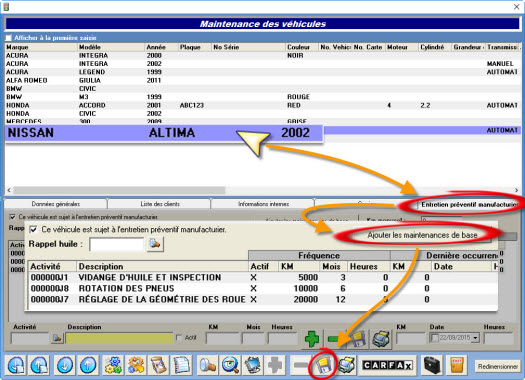Click the Redimensionner button
Screen dimensions: 525x380
coord(497,366)
